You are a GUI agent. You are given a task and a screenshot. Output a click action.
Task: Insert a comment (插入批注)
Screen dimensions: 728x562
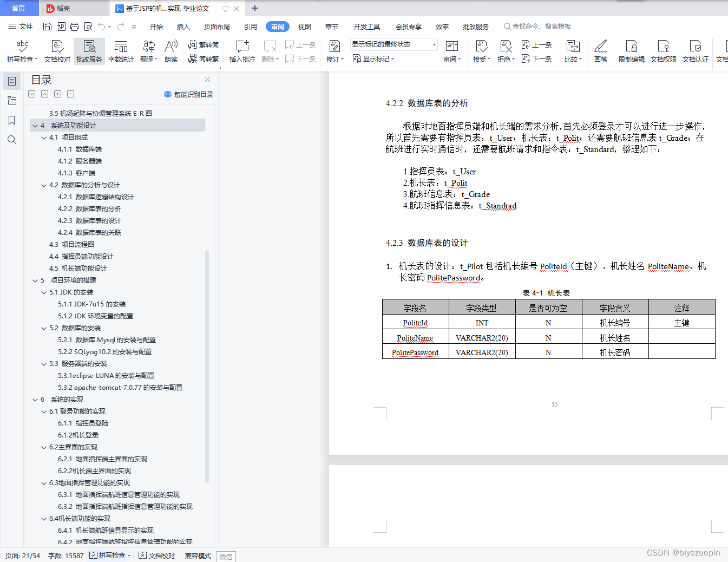(x=242, y=51)
